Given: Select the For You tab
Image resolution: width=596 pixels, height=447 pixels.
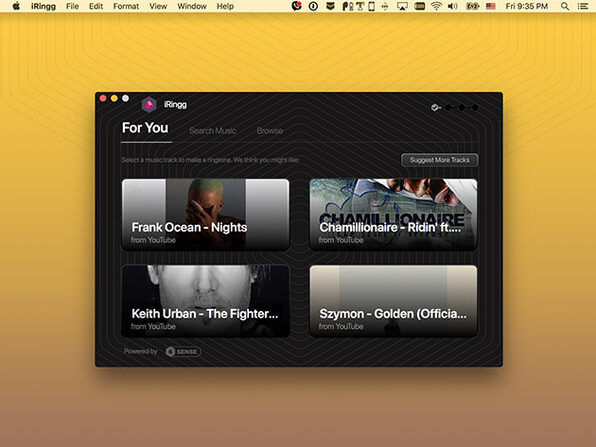Looking at the screenshot, I should (145, 128).
